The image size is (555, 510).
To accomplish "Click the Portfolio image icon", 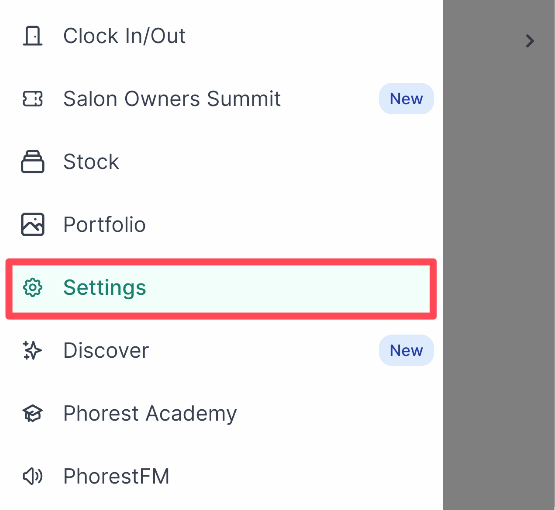I will (33, 224).
